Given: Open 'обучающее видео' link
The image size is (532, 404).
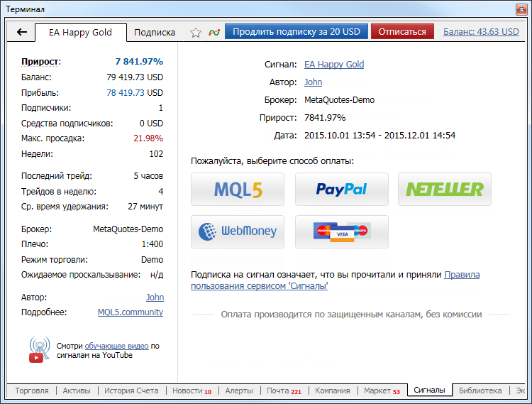Looking at the screenshot, I should click(x=116, y=346).
